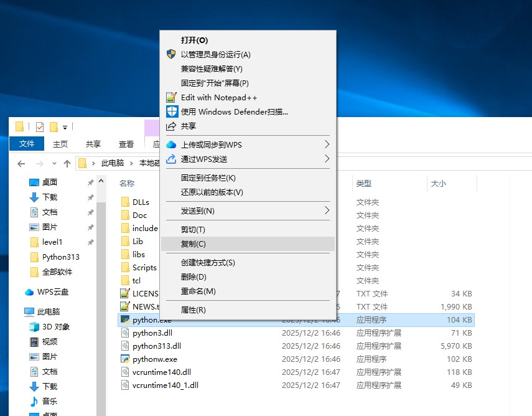
Task: Go up one folder level arrow
Action: (67, 164)
